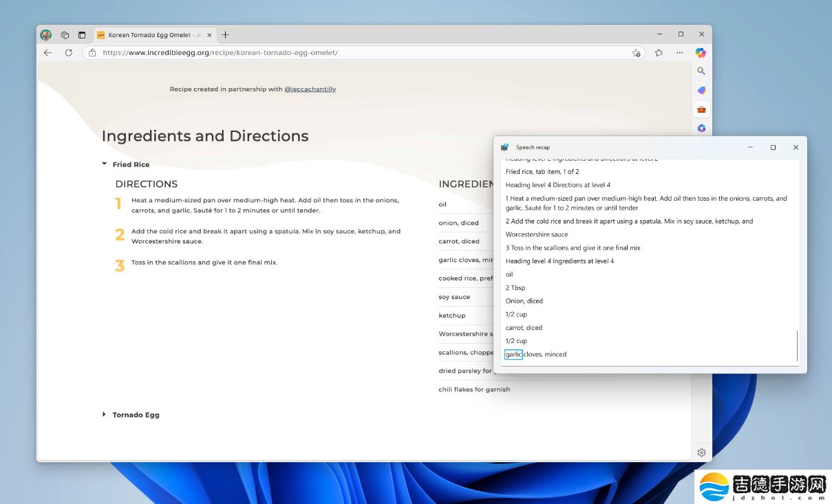The width and height of the screenshot is (832, 504).
Task: View site information via the lock icon
Action: (92, 52)
